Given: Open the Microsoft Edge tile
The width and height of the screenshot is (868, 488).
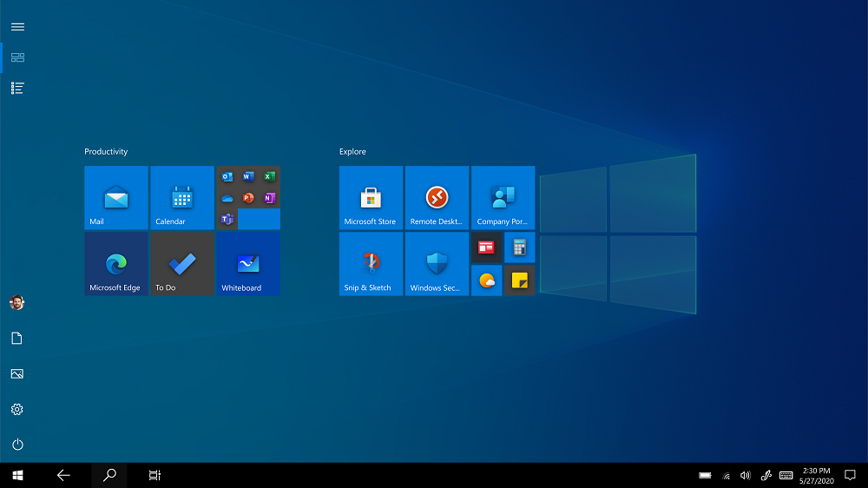Looking at the screenshot, I should click(x=116, y=264).
